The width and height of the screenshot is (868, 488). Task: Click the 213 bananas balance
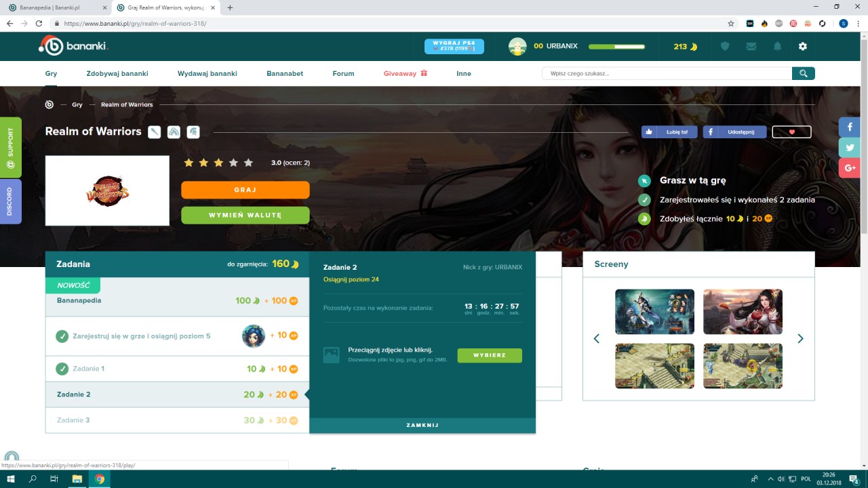[686, 47]
